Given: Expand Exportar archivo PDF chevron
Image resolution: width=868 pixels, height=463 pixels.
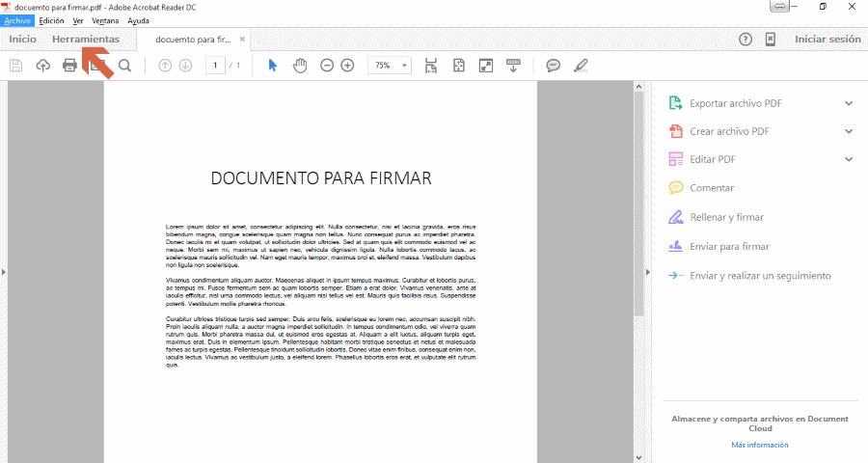Looking at the screenshot, I should [x=849, y=103].
